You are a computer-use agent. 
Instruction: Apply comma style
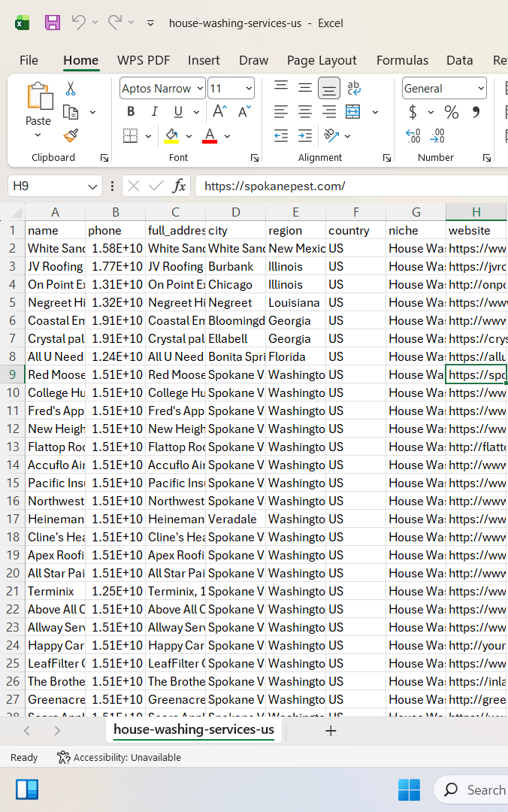[x=476, y=112]
